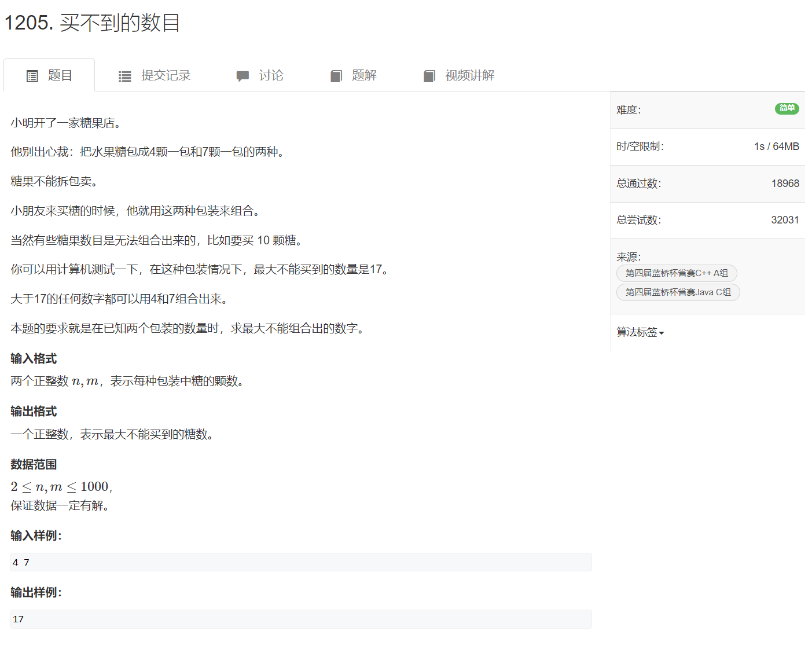
Task: Click the 输入样例 heading
Action: pyautogui.click(x=36, y=536)
